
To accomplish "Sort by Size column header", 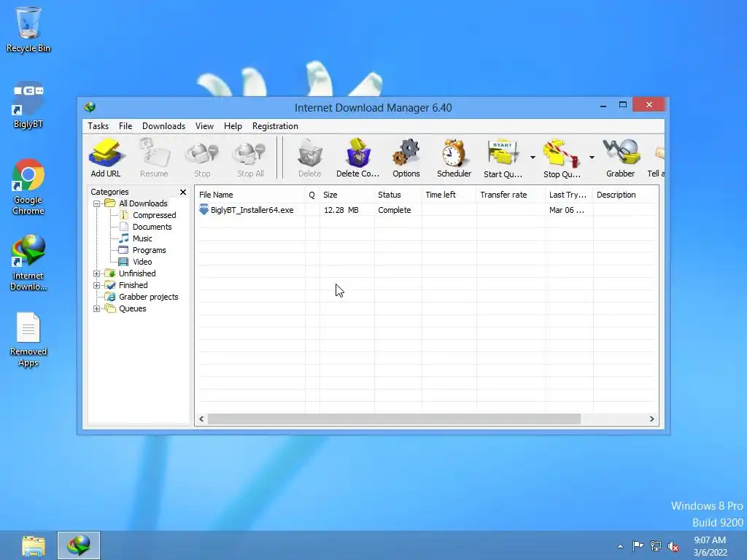I will coord(347,195).
